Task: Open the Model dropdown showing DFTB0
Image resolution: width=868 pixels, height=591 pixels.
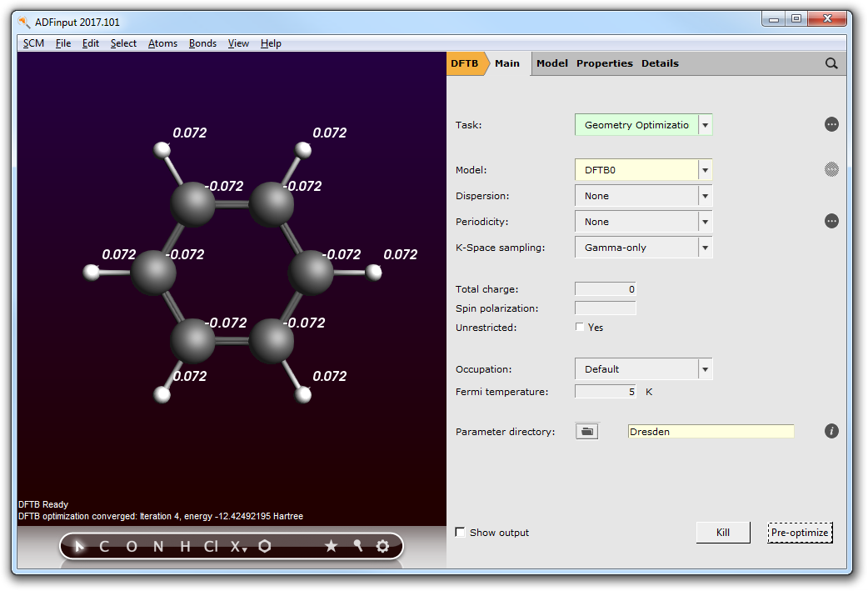Action: 643,170
